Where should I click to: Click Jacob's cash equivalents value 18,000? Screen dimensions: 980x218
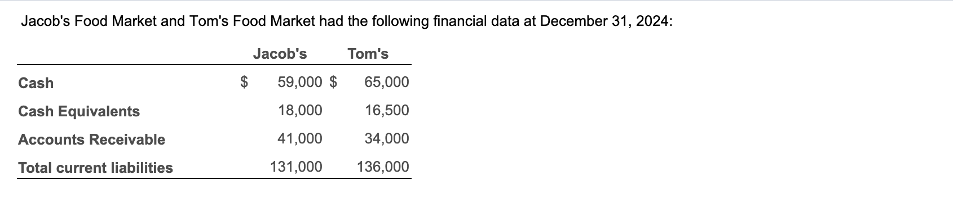[300, 110]
